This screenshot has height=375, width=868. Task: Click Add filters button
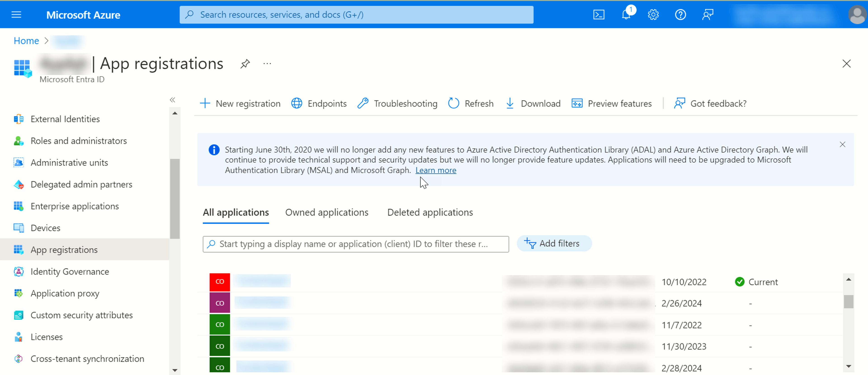tap(554, 243)
